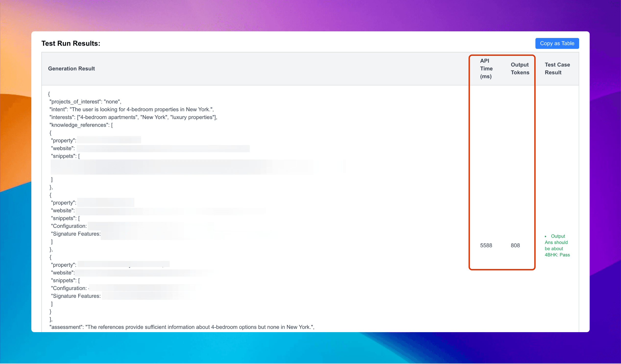Click the second property's Signature Features line

(x=76, y=234)
